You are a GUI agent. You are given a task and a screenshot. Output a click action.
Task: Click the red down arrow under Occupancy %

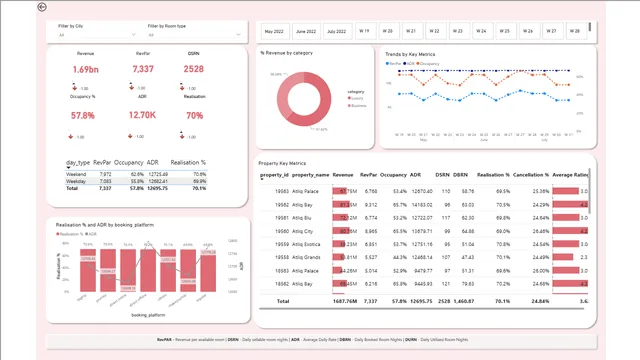point(71,136)
